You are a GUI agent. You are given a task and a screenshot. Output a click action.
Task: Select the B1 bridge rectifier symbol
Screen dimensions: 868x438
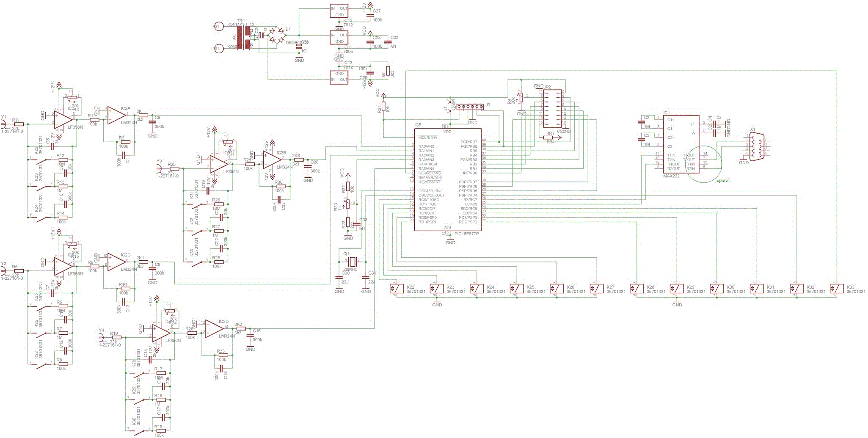[277, 35]
